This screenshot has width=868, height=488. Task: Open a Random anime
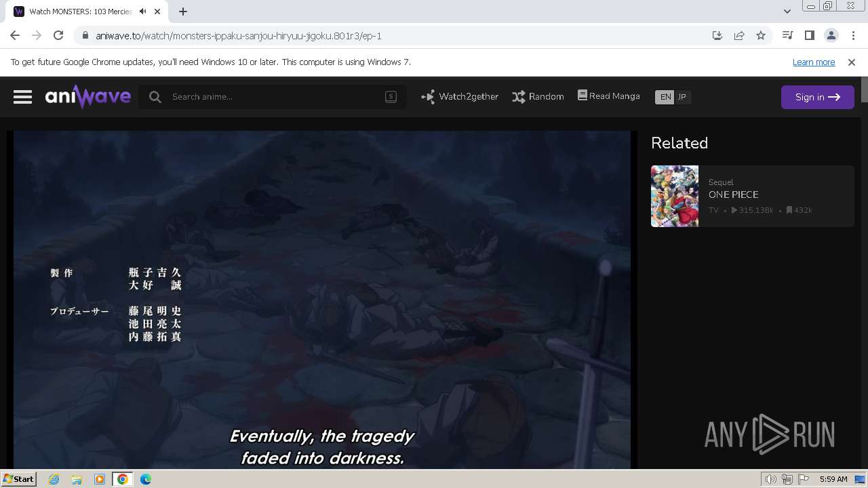coord(538,97)
